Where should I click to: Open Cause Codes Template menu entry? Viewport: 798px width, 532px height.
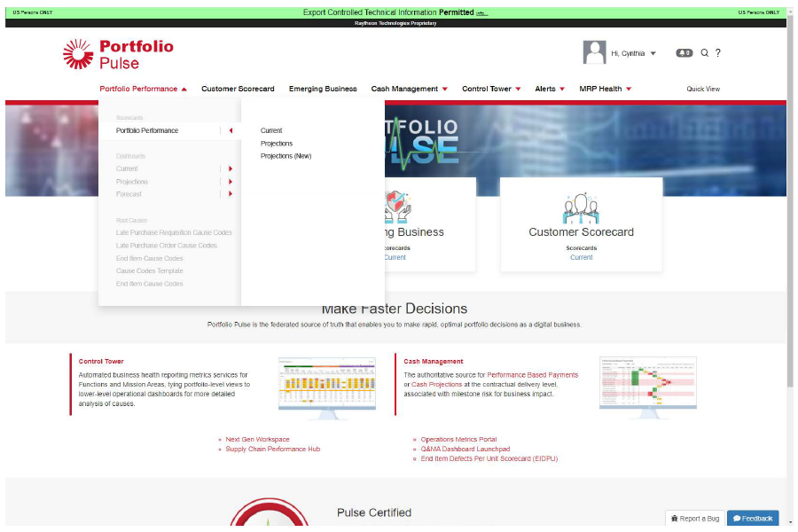[x=149, y=270]
